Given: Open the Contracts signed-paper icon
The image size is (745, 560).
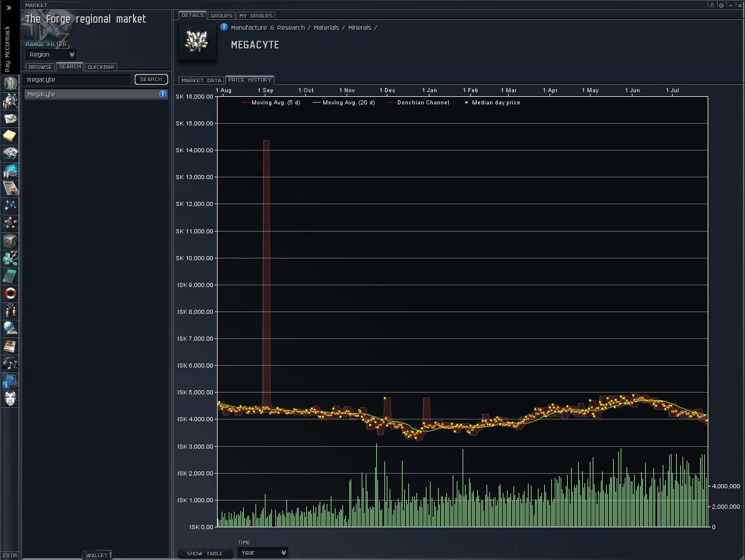Looking at the screenshot, I should pyautogui.click(x=10, y=188).
